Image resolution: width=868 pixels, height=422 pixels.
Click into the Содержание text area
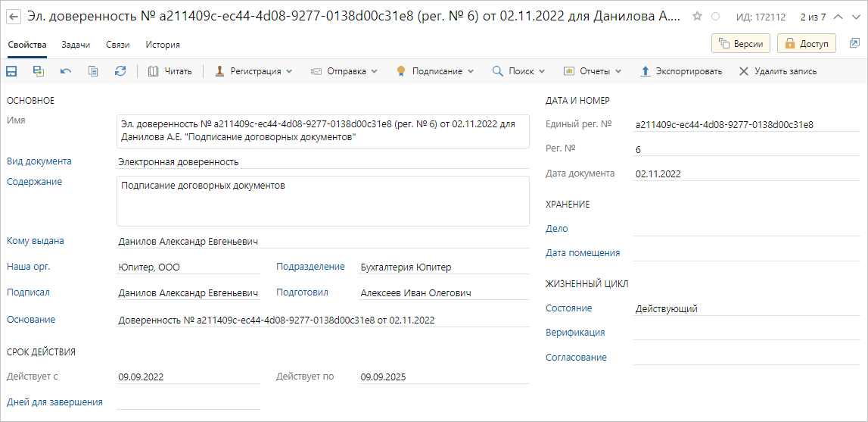point(322,201)
